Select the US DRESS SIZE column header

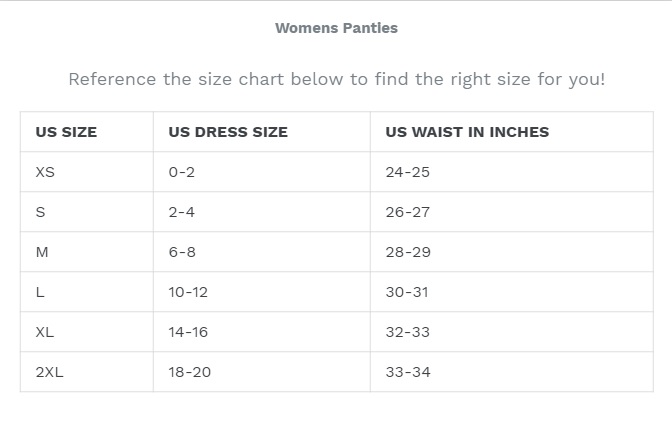[228, 132]
